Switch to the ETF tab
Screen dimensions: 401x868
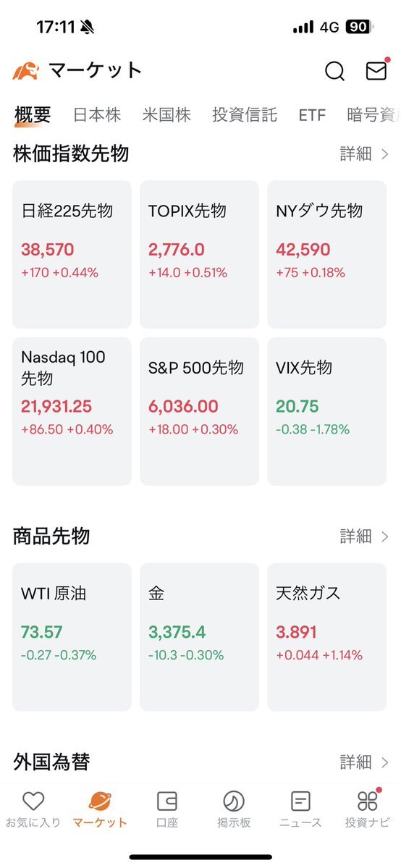[312, 115]
